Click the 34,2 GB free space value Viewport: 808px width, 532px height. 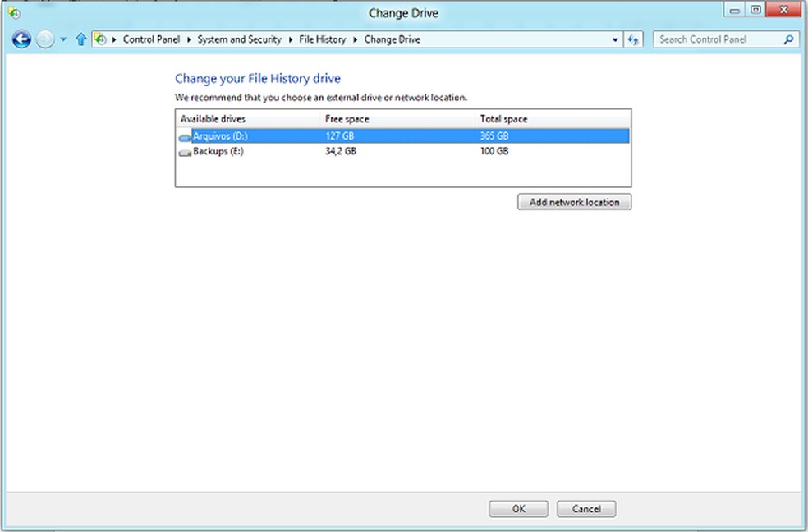coord(341,151)
